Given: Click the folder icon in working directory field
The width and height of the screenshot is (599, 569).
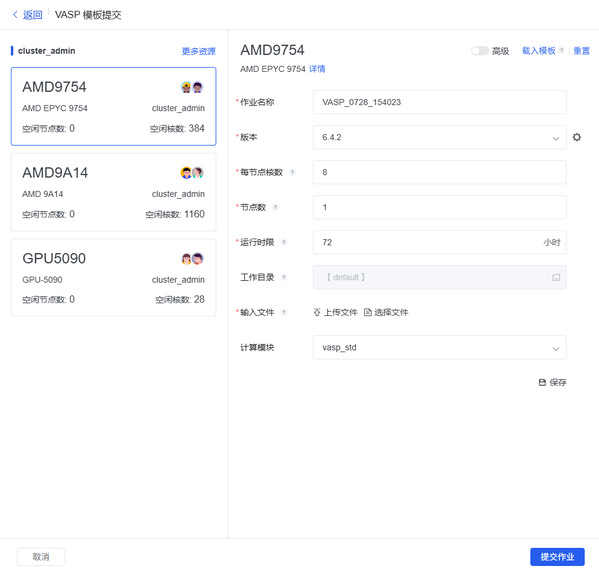Looking at the screenshot, I should tap(556, 277).
